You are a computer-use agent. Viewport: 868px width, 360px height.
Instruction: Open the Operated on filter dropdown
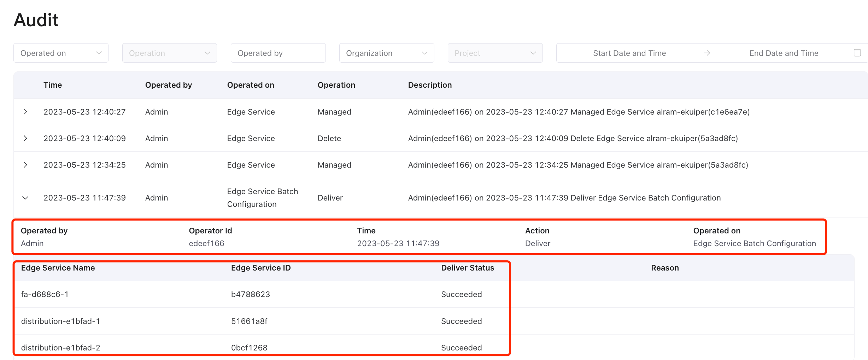[61, 53]
